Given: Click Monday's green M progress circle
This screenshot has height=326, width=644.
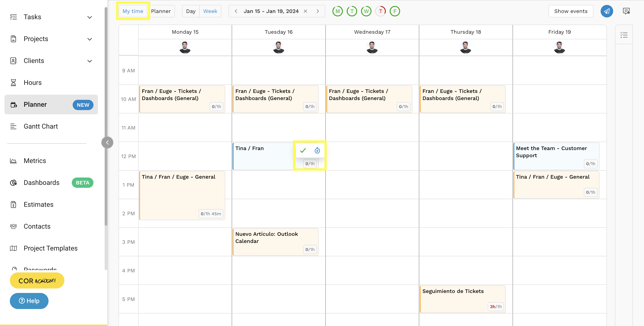Looking at the screenshot, I should tap(337, 11).
